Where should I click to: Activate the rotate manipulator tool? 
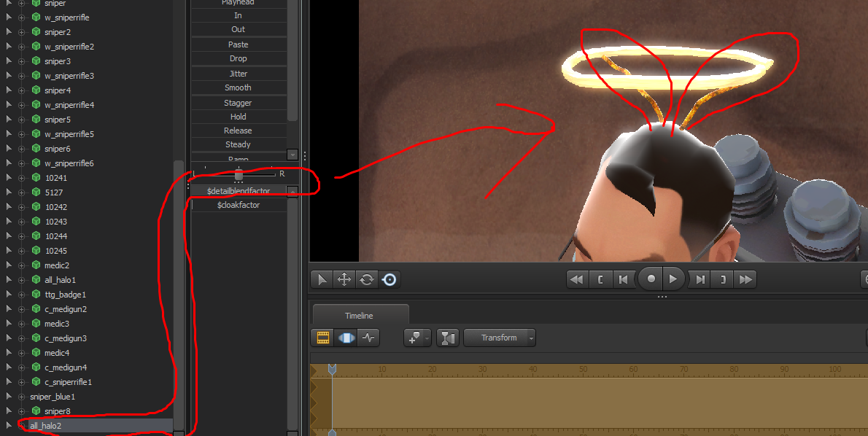tap(366, 279)
